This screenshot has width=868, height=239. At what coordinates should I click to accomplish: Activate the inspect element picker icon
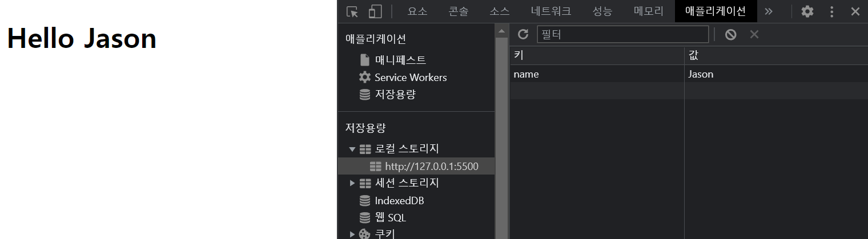pos(352,11)
